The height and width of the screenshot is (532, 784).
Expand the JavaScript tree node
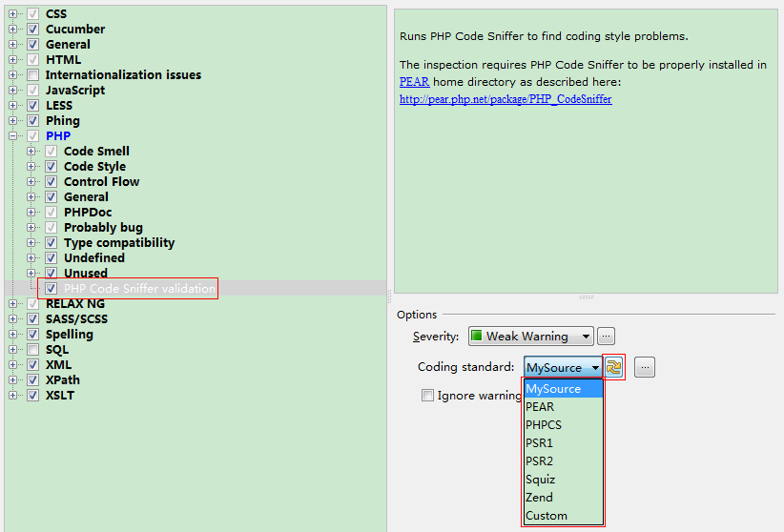click(x=13, y=90)
